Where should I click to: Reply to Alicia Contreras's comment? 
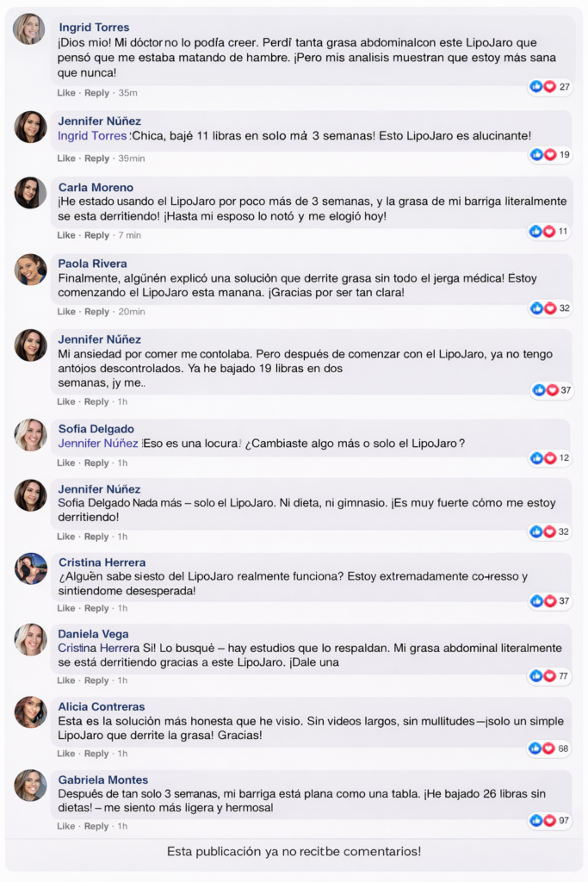(96, 754)
